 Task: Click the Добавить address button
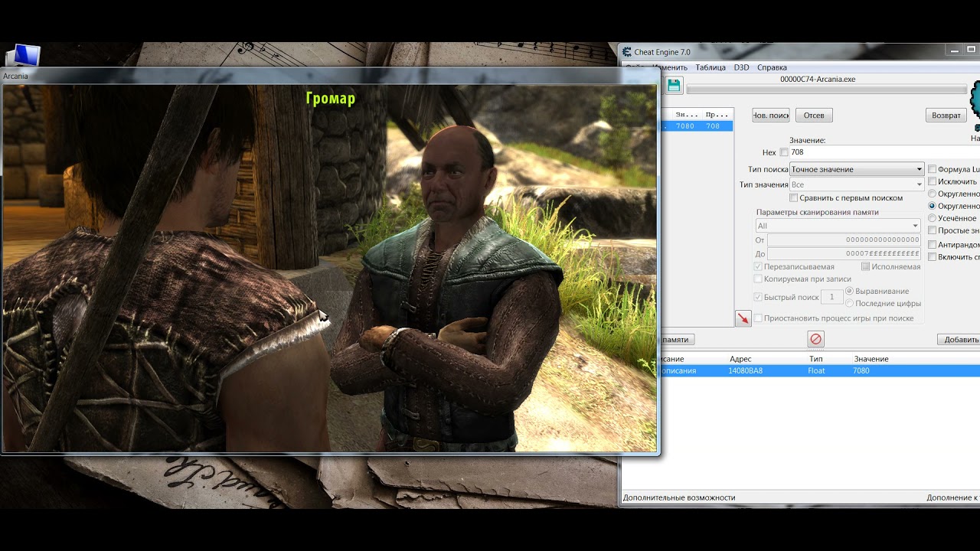[959, 339]
